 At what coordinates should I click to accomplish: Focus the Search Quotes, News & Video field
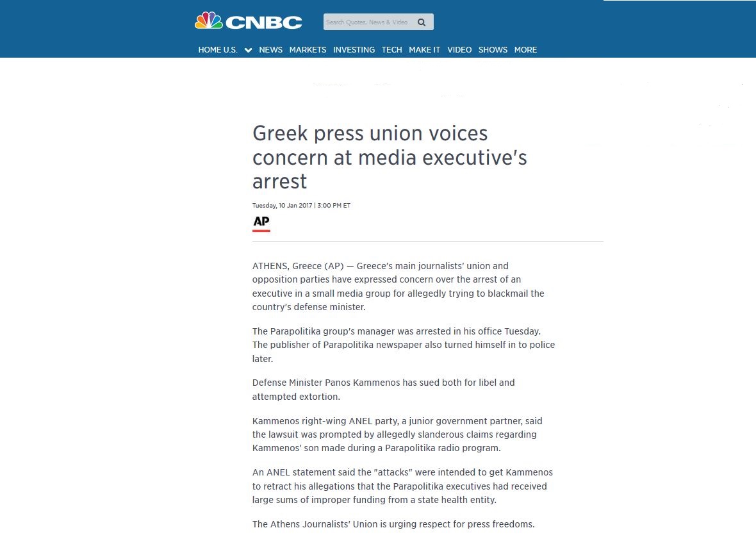coord(379,22)
